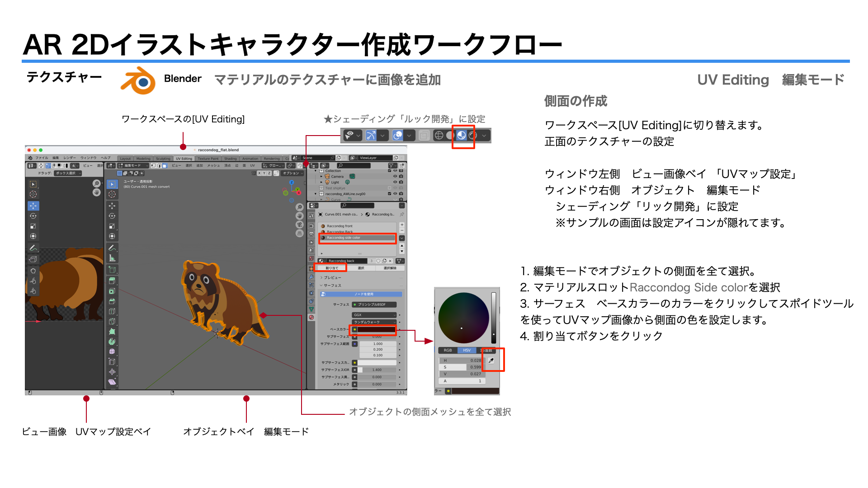Click the zoom magnifier in UV editor
Viewport: 868px width, 488px height.
[96, 183]
